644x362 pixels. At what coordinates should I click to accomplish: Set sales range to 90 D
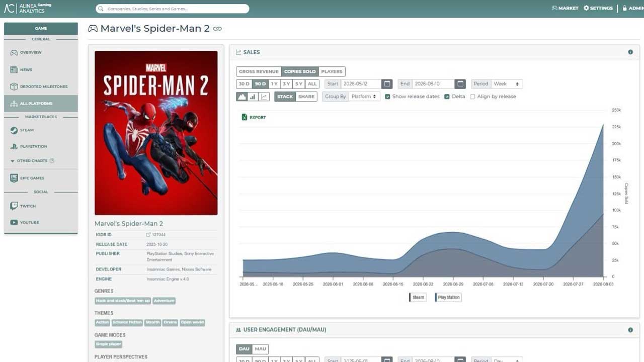click(260, 84)
